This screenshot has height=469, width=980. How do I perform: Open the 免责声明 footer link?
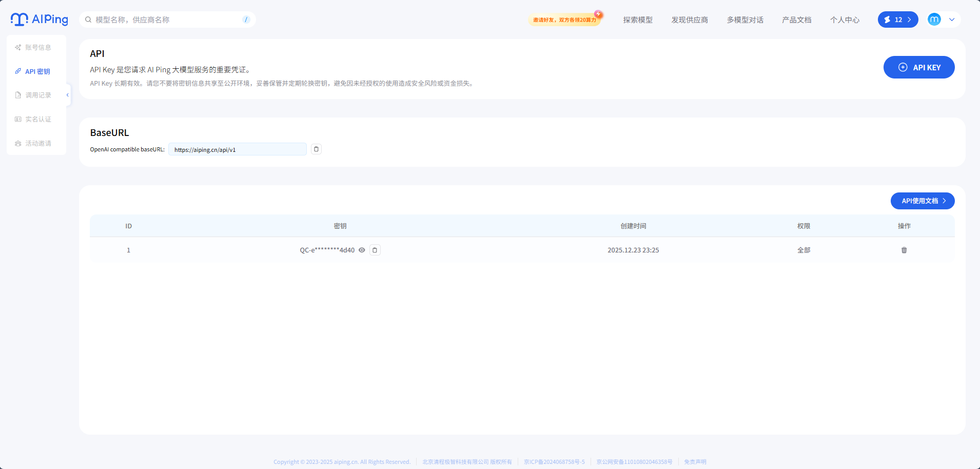pos(695,462)
